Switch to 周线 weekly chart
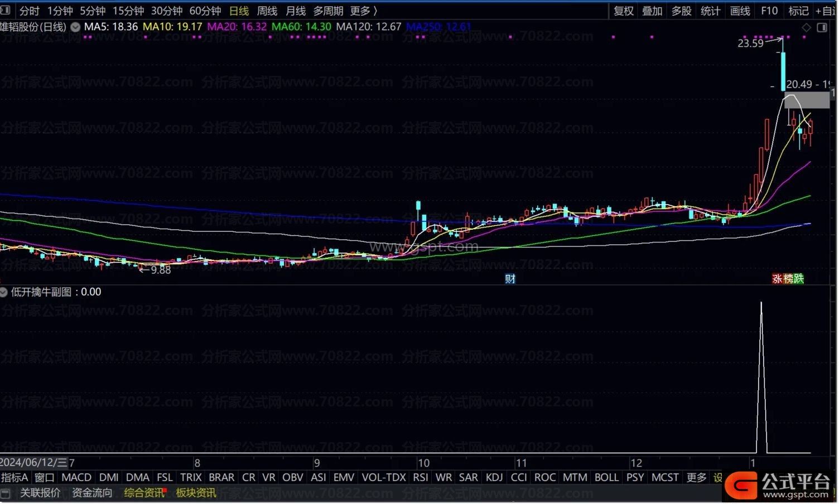839x504 pixels. pyautogui.click(x=267, y=11)
